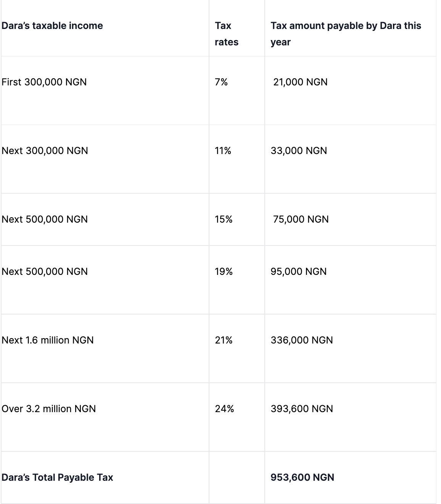Select the 33,000 NGN tax amount
The width and height of the screenshot is (441, 504).
[299, 151]
